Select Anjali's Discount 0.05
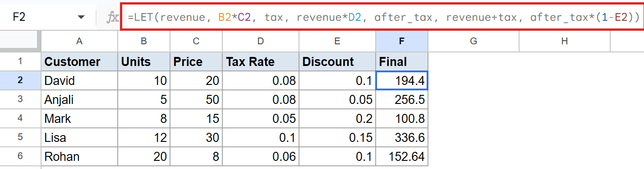Viewport: 644px width, 169px height. (x=337, y=99)
